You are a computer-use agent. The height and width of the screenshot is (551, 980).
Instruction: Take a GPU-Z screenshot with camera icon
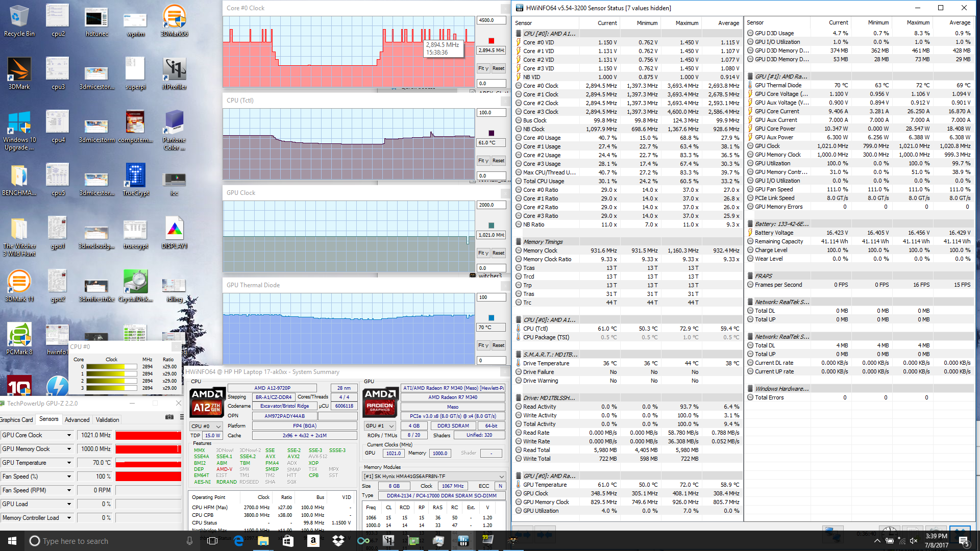click(169, 417)
